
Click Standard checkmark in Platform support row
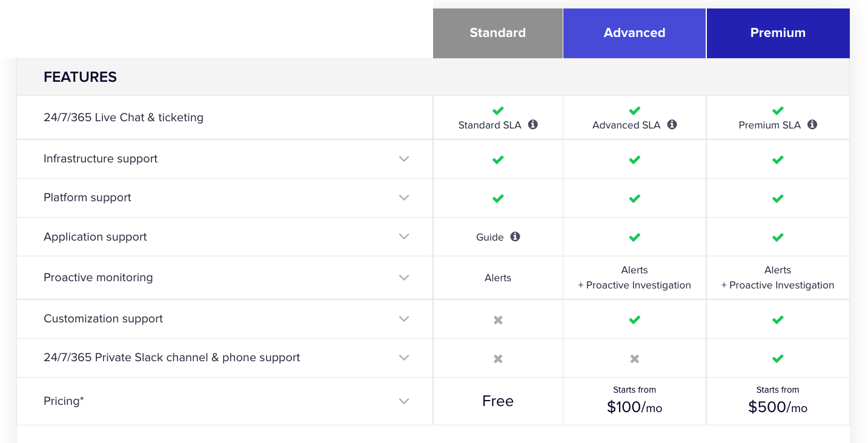(498, 199)
